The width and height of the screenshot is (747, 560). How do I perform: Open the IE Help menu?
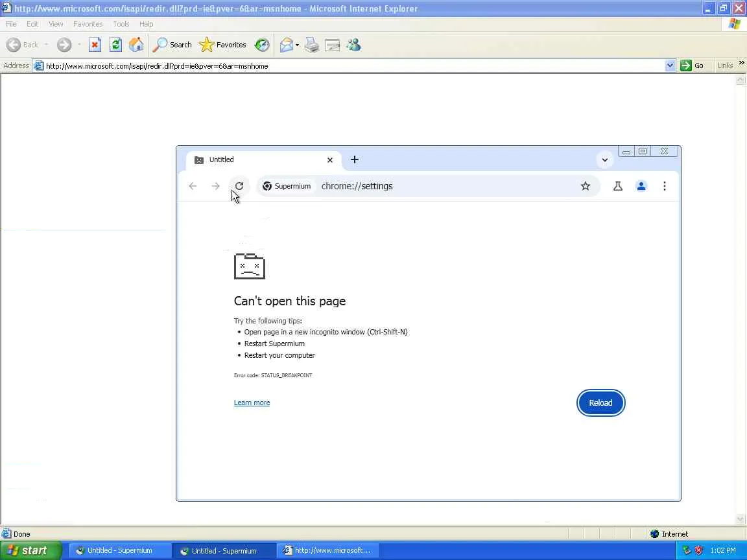[x=147, y=24]
